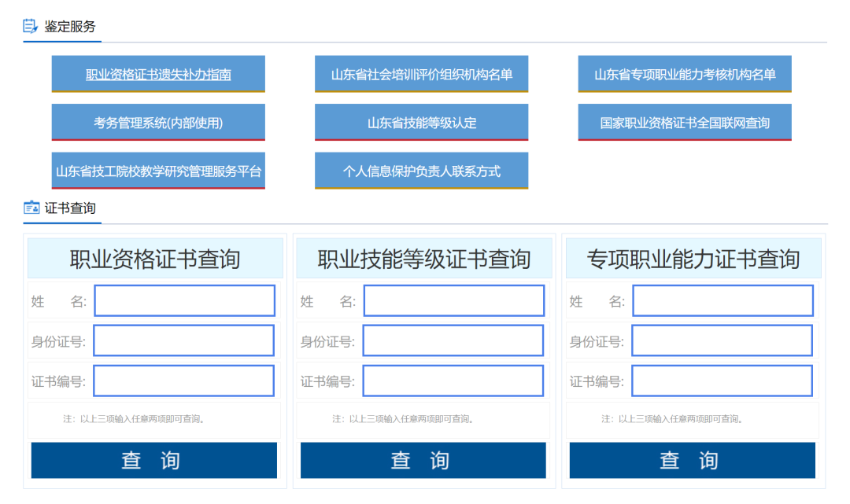Focus 身份证号 field in 专项职业能力证书查询

[x=722, y=340]
